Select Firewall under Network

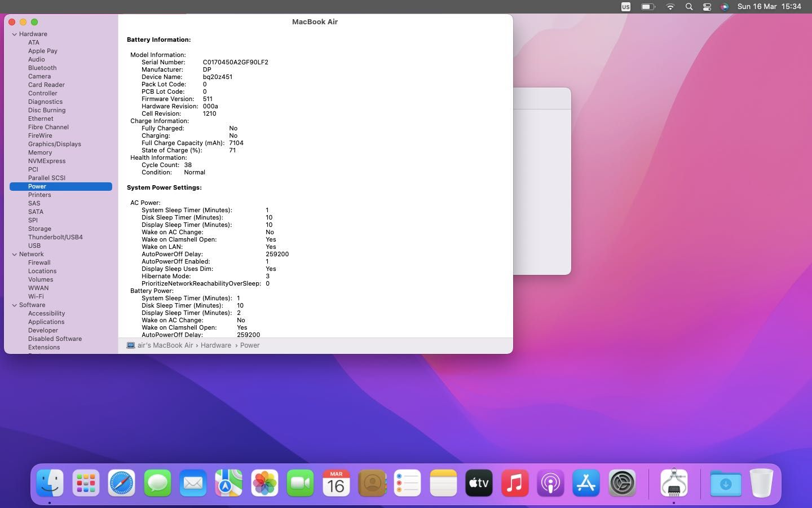[39, 262]
